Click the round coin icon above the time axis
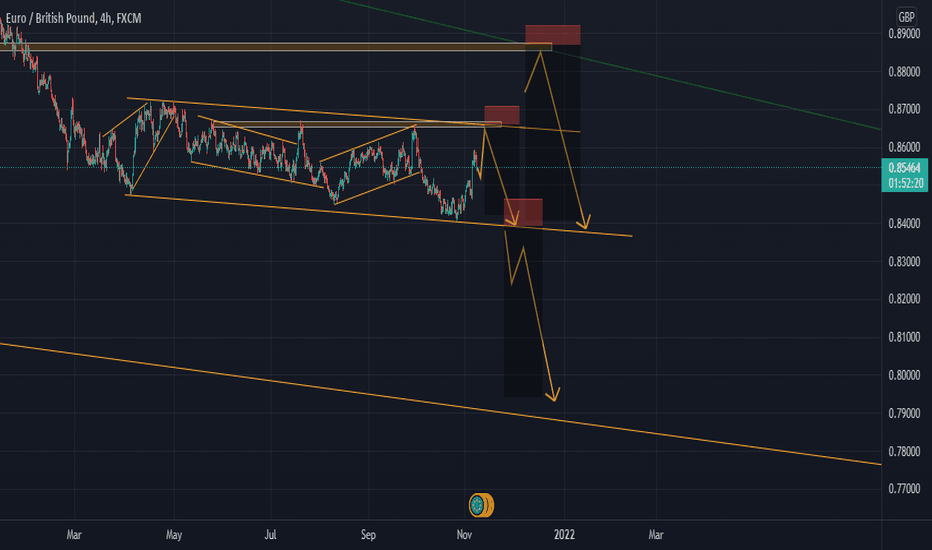The image size is (932, 550). pyautogui.click(x=481, y=505)
